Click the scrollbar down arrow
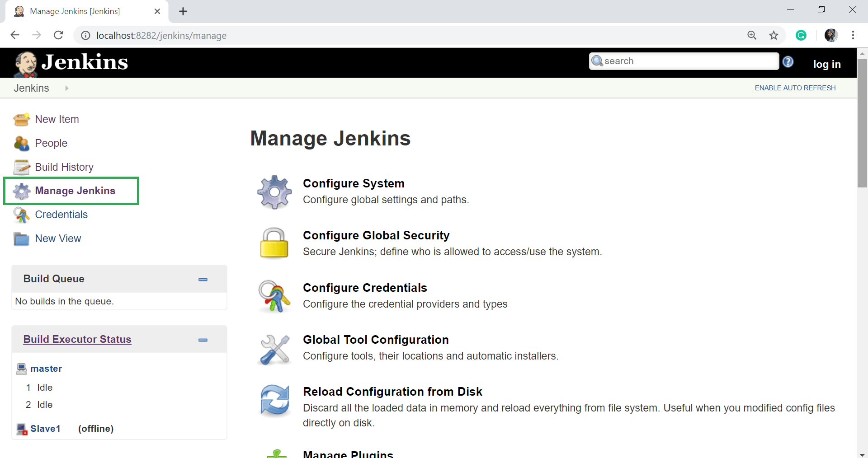This screenshot has height=458, width=868. point(862,454)
